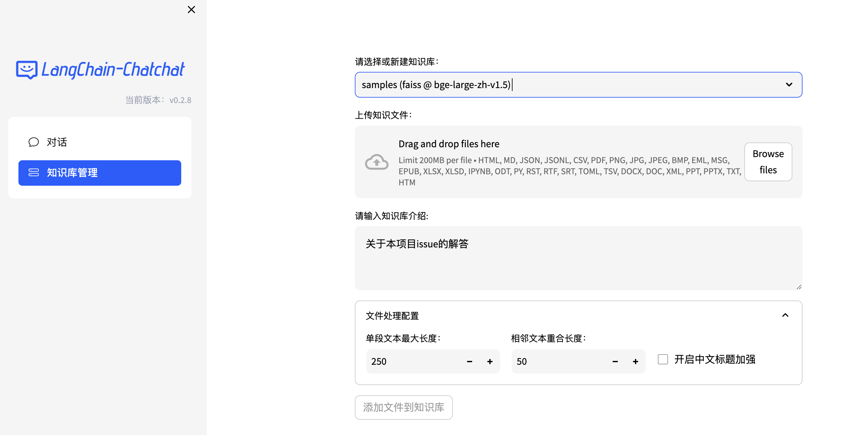Click the Browse files button

(768, 162)
